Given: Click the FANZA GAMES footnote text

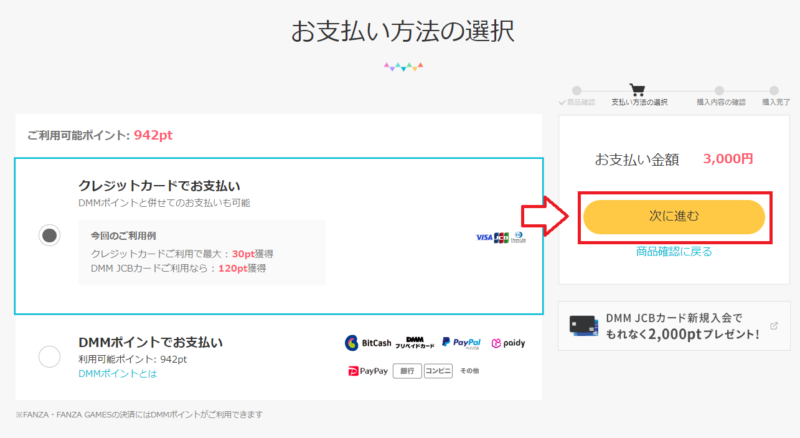Looking at the screenshot, I should pos(139,415).
